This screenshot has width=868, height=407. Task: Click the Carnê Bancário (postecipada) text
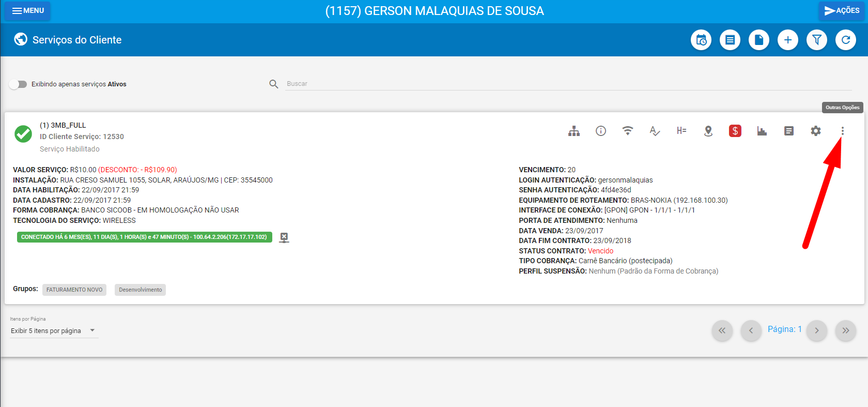pyautogui.click(x=625, y=261)
